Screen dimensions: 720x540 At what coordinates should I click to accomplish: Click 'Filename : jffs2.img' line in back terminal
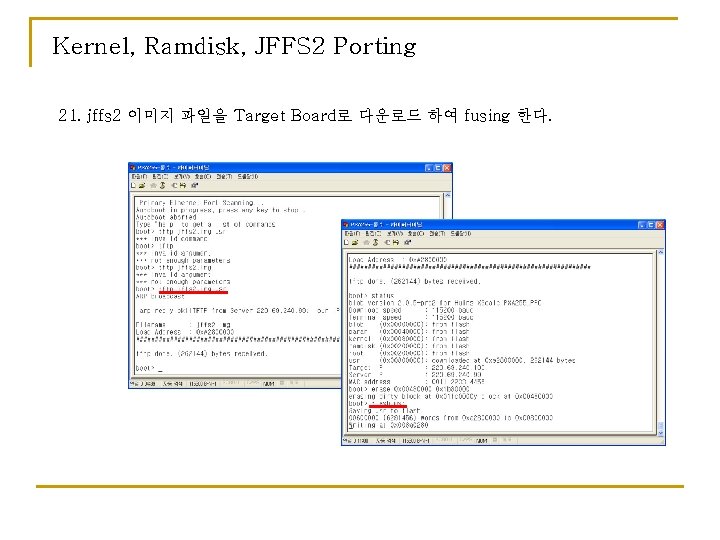coord(183,325)
